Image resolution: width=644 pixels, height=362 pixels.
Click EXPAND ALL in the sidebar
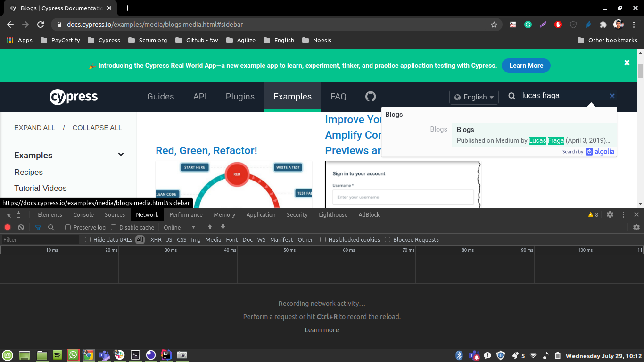(35, 128)
